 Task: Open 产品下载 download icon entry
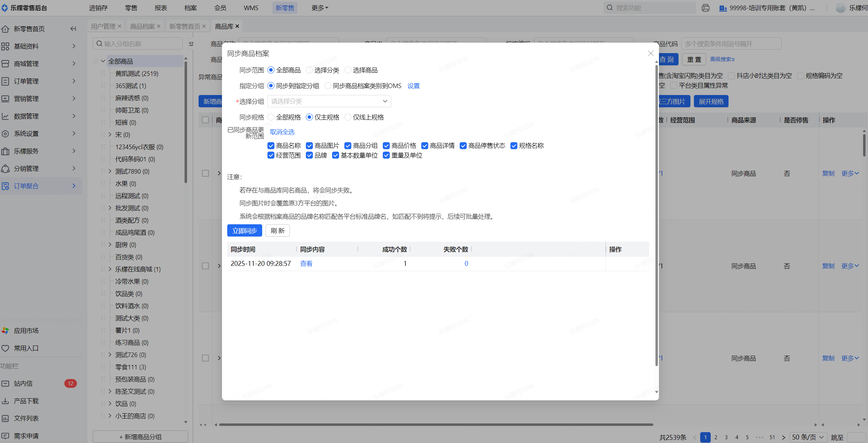tap(5, 401)
